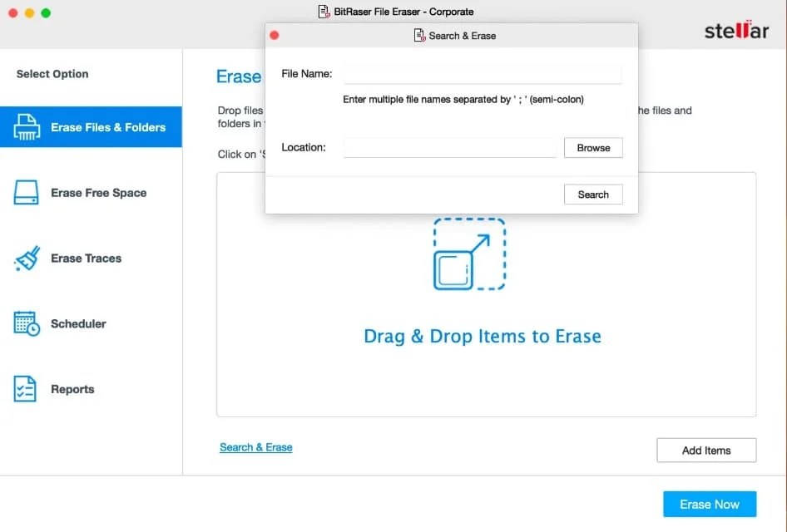Click the Search button in the dialog
Screen dimensions: 787x532
click(593, 195)
